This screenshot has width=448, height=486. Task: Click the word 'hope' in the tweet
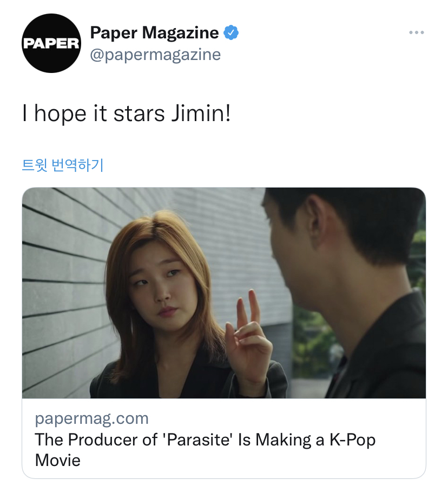pos(60,115)
